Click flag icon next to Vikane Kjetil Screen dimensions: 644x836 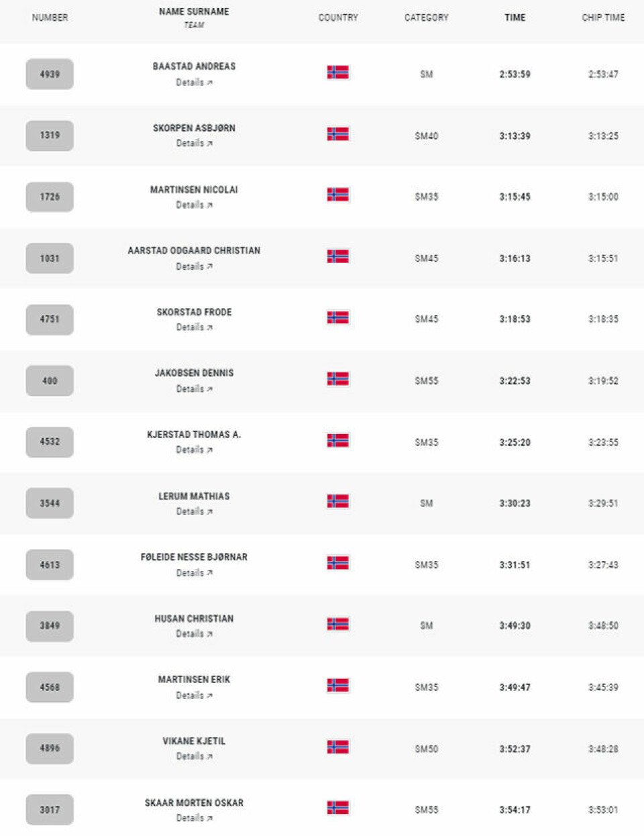[337, 747]
